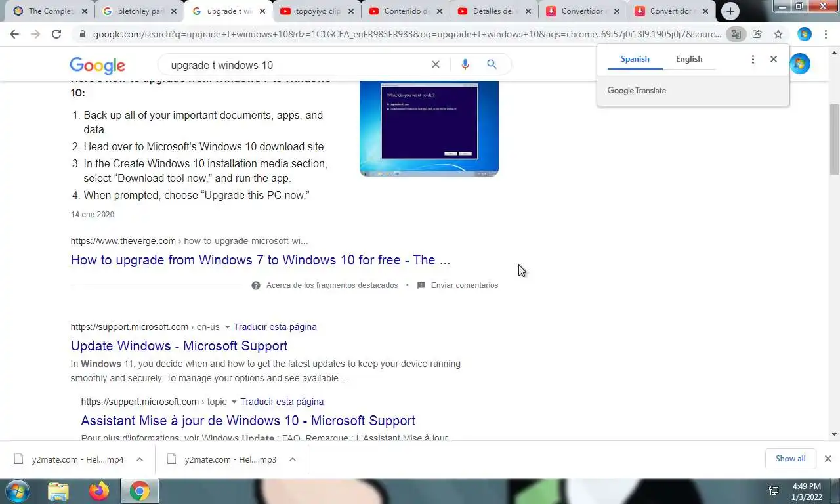Launch Firefox from the taskbar
This screenshot has height=504, width=840.
pyautogui.click(x=99, y=492)
